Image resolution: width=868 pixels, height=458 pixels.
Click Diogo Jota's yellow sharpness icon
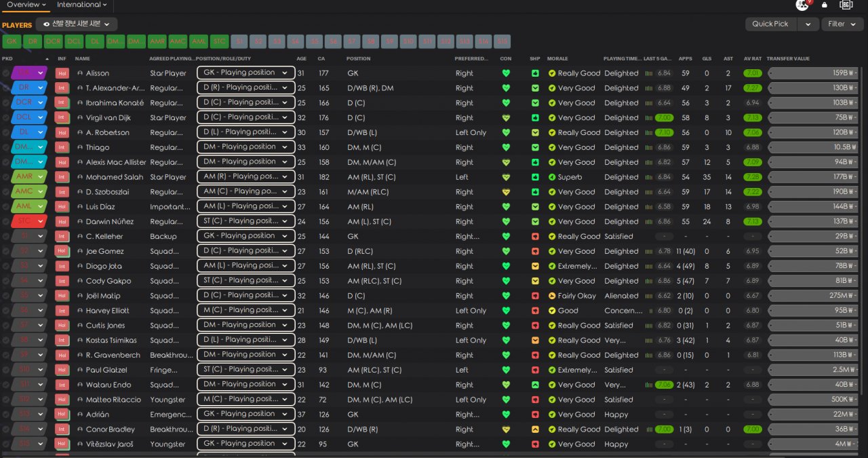click(535, 267)
